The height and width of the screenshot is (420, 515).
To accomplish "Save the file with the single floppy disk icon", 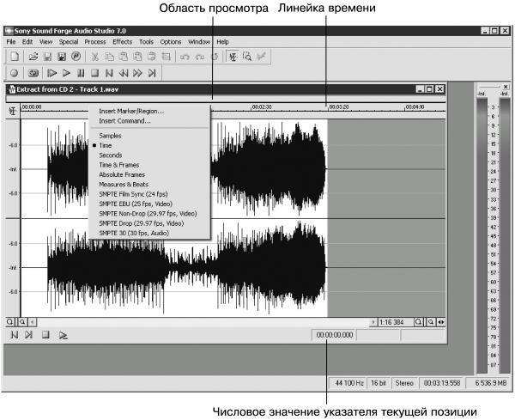I will pos(48,57).
